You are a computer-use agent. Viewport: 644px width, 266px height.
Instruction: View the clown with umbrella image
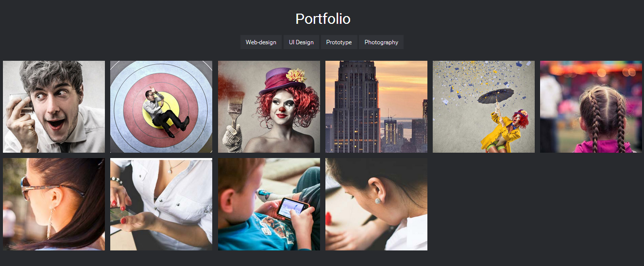(484, 106)
